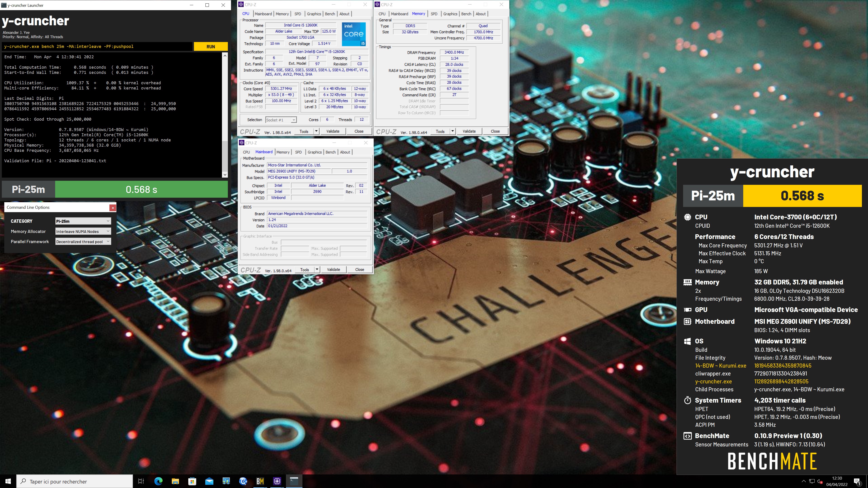This screenshot has width=868, height=488.
Task: Show hidden system tray icons
Action: [x=804, y=481]
